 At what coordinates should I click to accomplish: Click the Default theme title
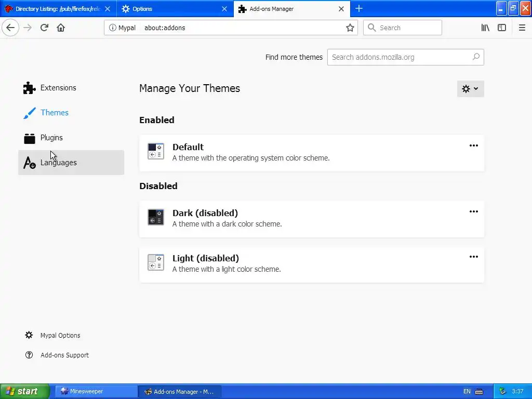[x=188, y=147]
